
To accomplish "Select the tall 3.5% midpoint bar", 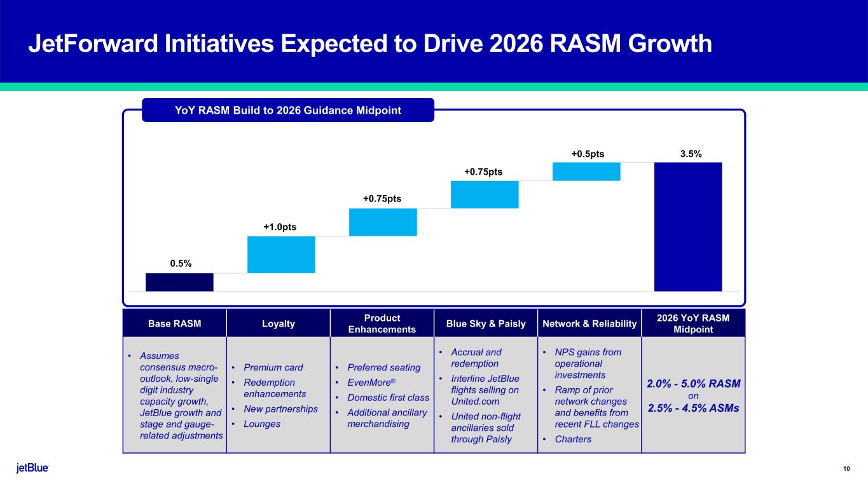I will (688, 227).
